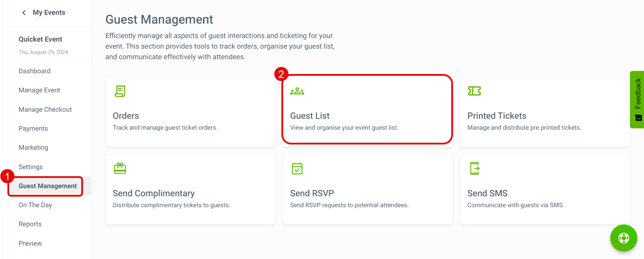Open Settings in the sidebar

[x=31, y=167]
